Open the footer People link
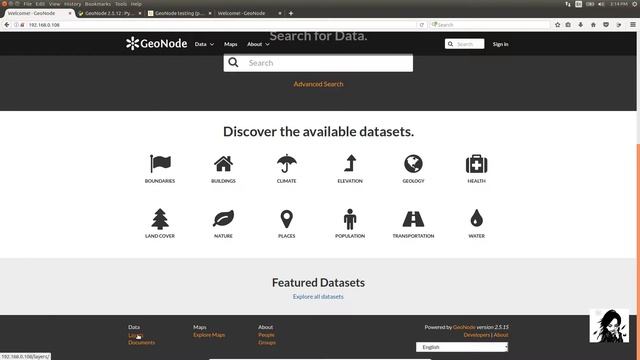The image size is (640, 360). (266, 335)
